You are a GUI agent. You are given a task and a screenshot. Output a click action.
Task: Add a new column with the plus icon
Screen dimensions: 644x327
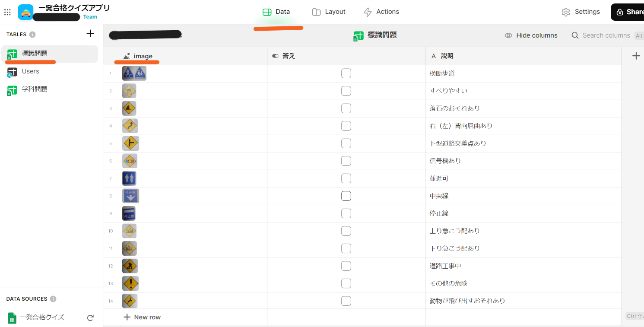click(x=636, y=56)
